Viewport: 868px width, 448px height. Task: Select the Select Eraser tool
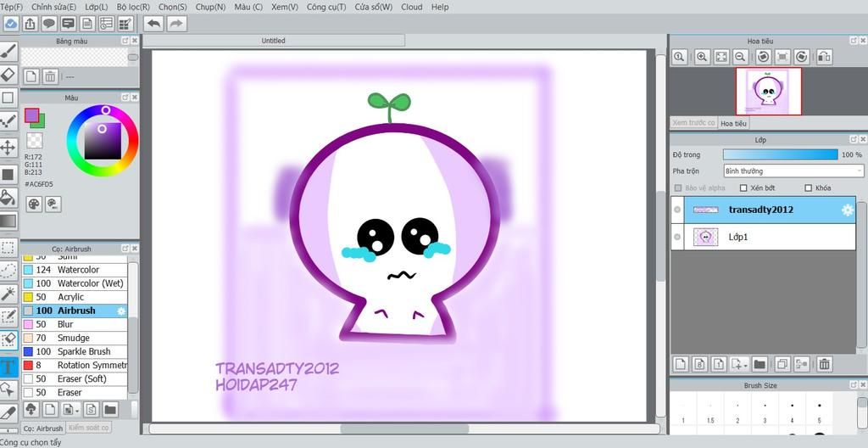coord(8,339)
